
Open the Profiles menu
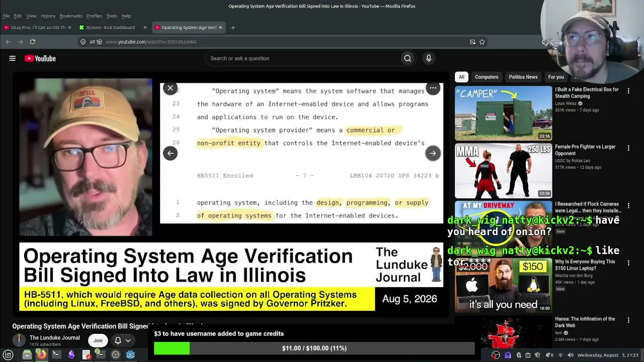pos(94,16)
